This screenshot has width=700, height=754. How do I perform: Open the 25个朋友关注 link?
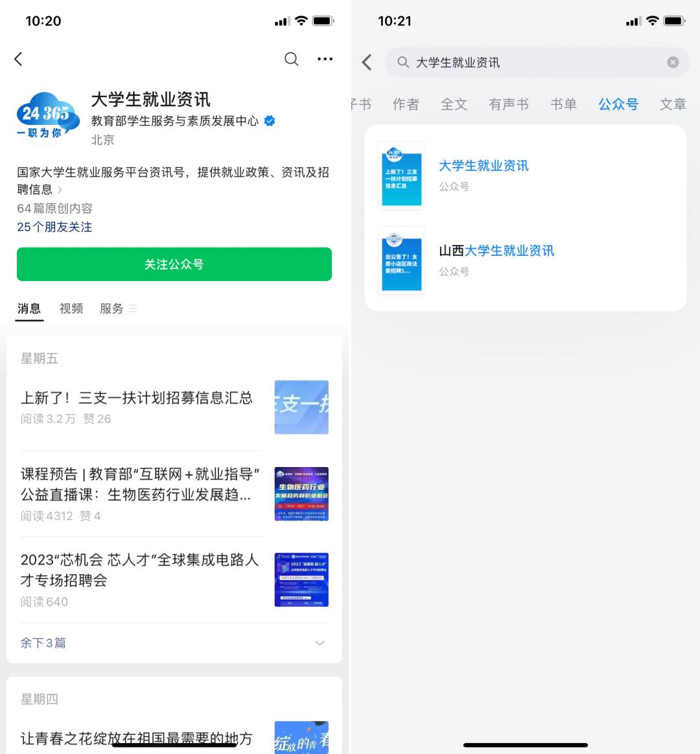54,227
